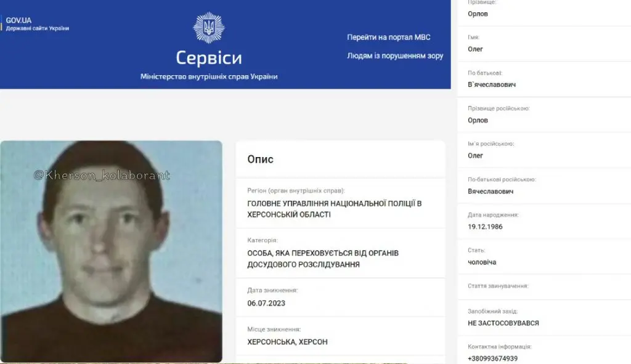Click the ХЕРСОНСЬКА, ХЕРСОН location text

click(287, 342)
